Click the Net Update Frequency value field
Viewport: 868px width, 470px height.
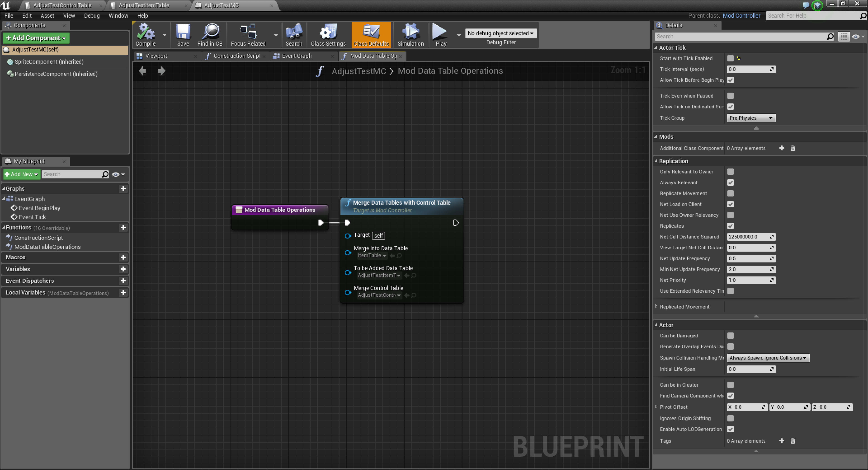[x=748, y=258]
